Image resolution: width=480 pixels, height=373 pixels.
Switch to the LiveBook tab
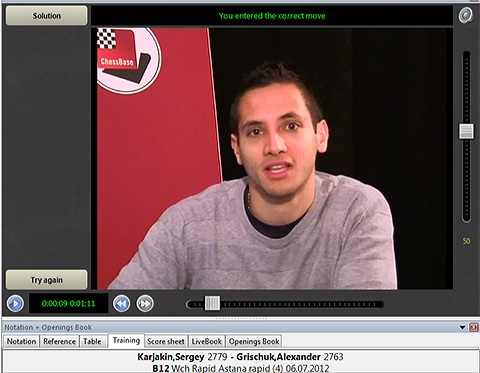(207, 341)
